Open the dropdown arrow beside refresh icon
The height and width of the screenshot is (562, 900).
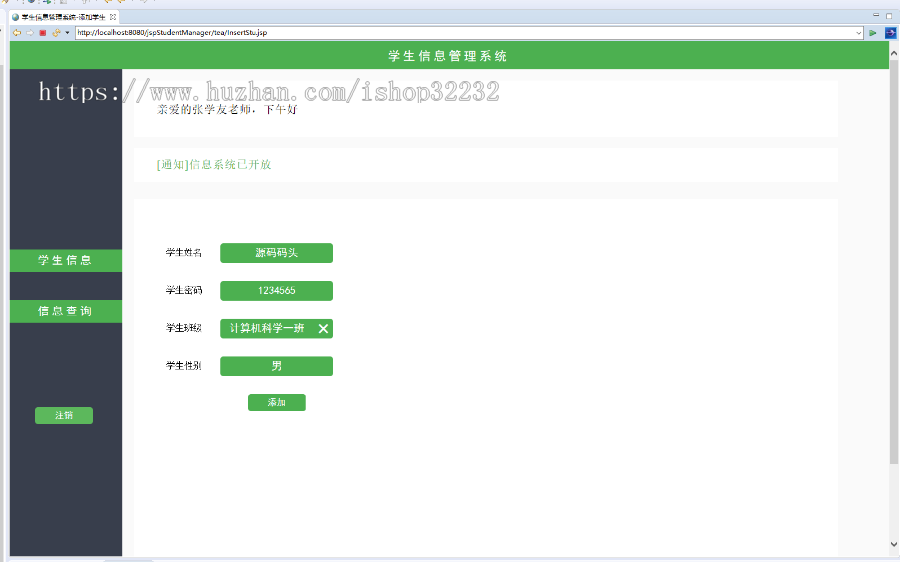(x=67, y=33)
